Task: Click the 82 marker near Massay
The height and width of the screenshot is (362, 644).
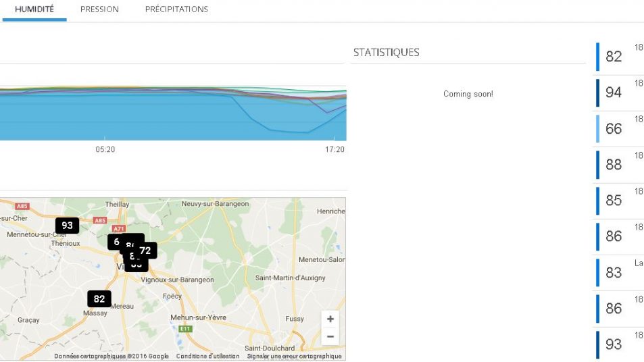Action: tap(99, 299)
